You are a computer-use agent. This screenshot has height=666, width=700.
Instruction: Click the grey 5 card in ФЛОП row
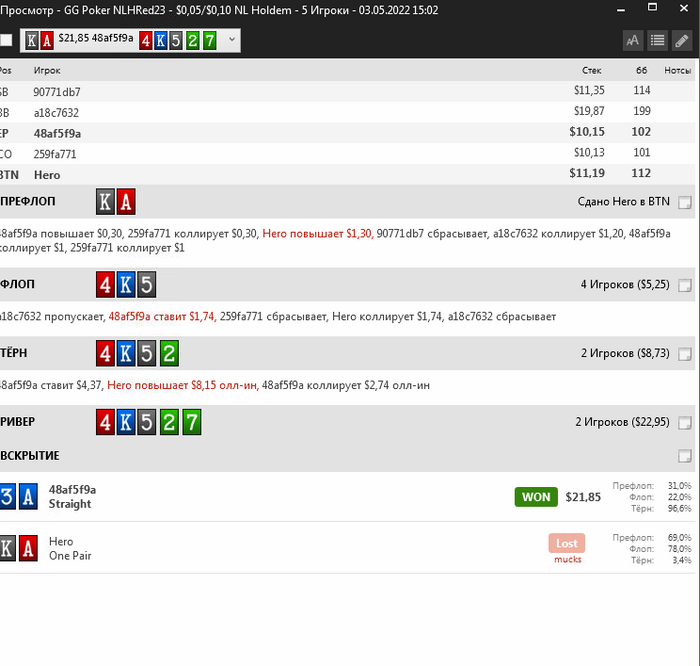tap(146, 285)
